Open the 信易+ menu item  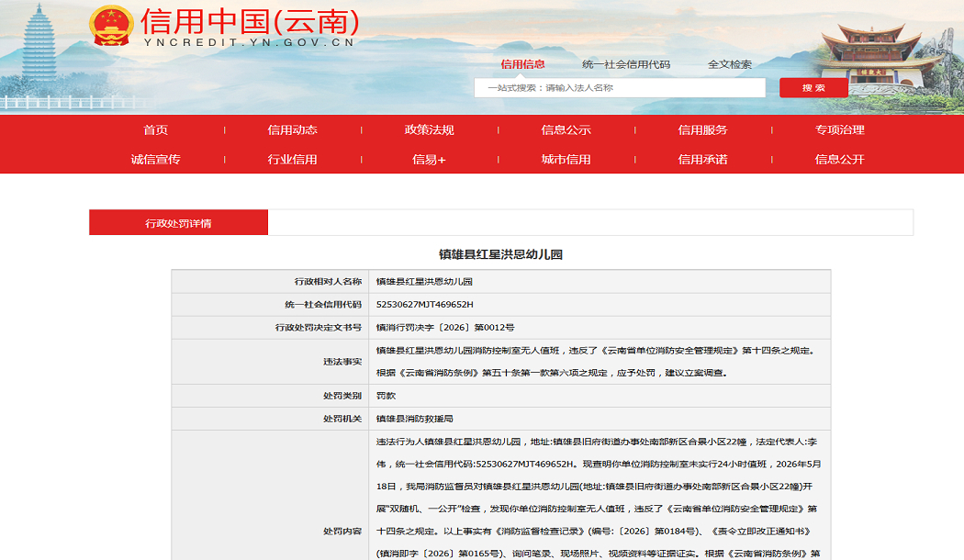(429, 159)
